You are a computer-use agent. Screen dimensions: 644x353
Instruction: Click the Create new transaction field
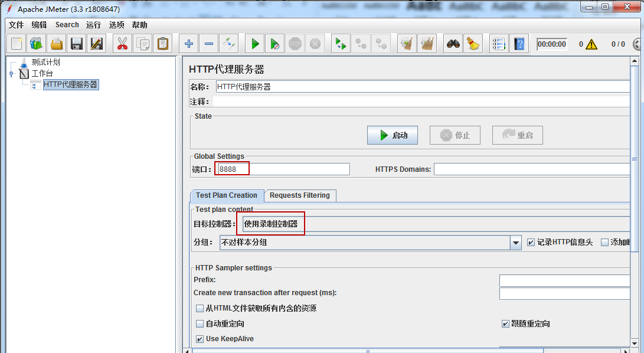(x=564, y=293)
